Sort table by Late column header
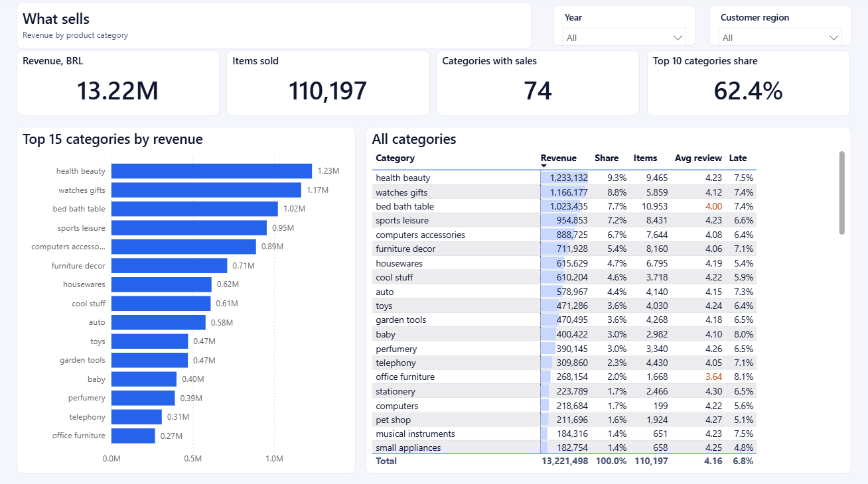Viewport: 868px width, 484px height. click(x=738, y=158)
